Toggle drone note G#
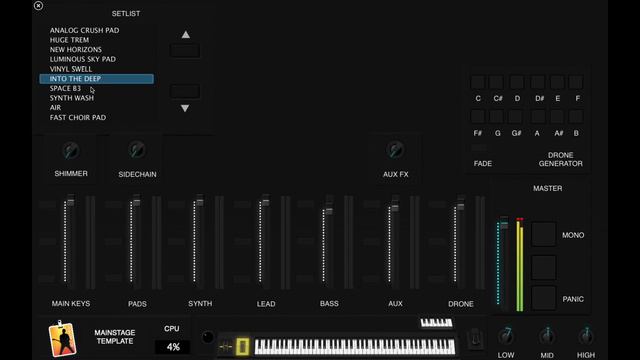 tap(516, 117)
